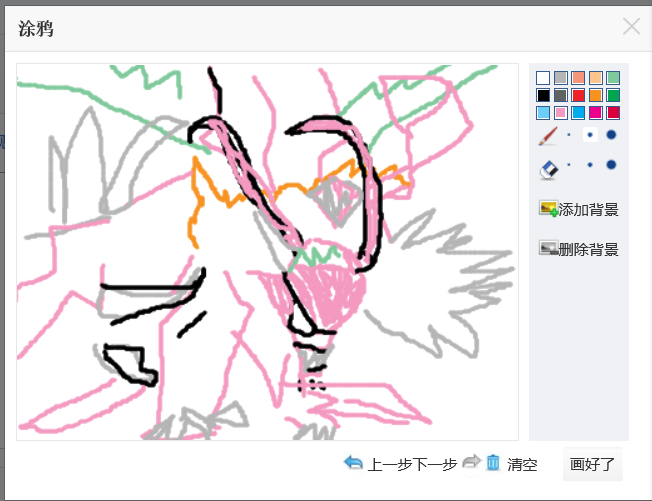Viewport: 652px width, 501px height.
Task: Select the black color swatch
Action: [x=543, y=95]
